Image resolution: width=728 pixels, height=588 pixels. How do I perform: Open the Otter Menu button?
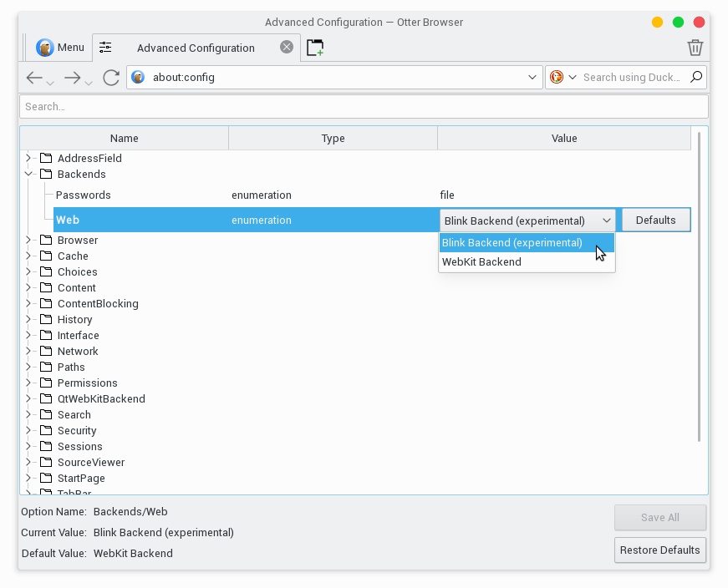[x=60, y=48]
